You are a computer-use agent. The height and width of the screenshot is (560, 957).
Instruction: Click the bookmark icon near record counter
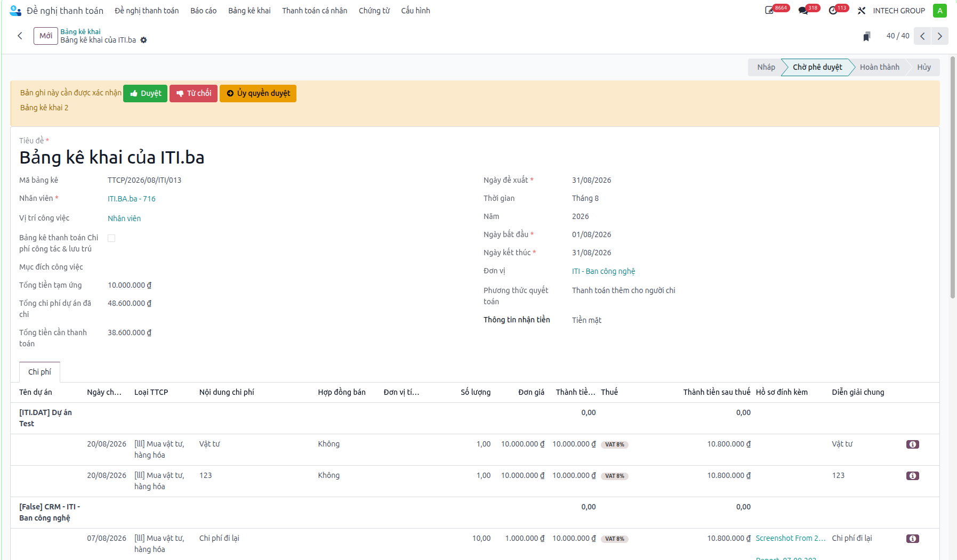[867, 36]
